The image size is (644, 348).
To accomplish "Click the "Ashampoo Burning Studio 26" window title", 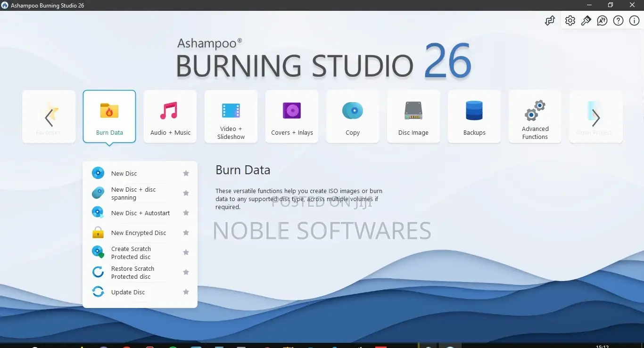I will pyautogui.click(x=48, y=6).
